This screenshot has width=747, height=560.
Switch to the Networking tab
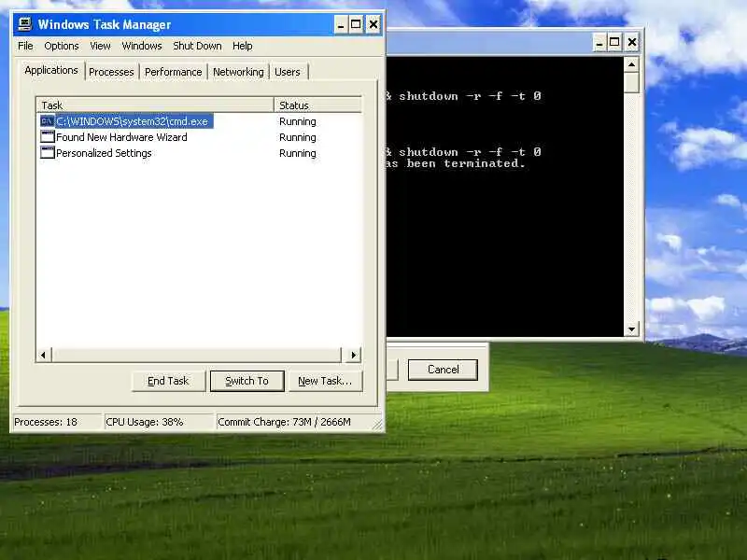[x=238, y=72]
